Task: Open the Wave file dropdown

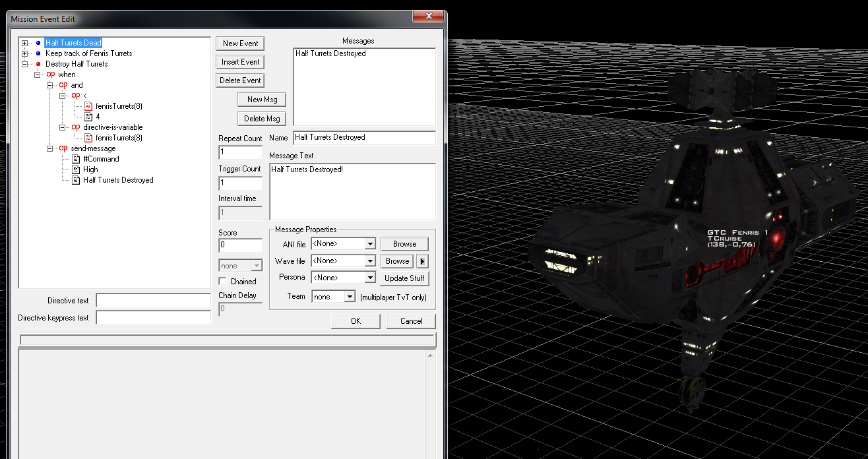Action: (x=369, y=261)
